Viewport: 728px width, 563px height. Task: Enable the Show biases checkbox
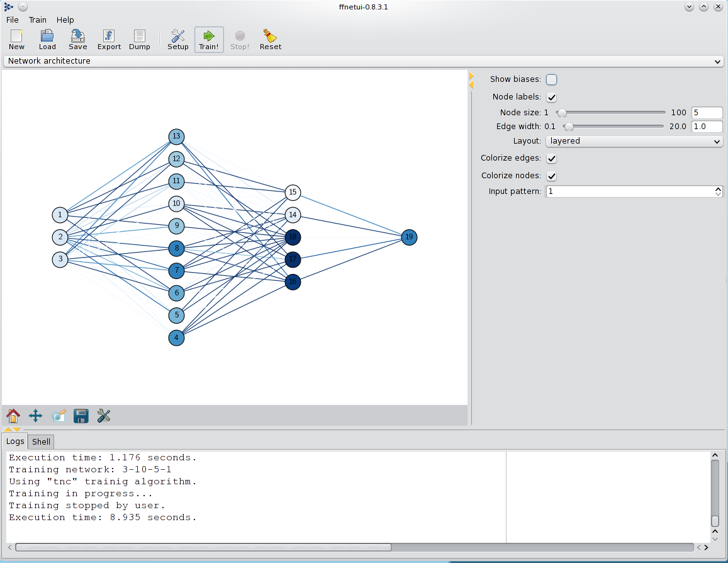coord(552,79)
